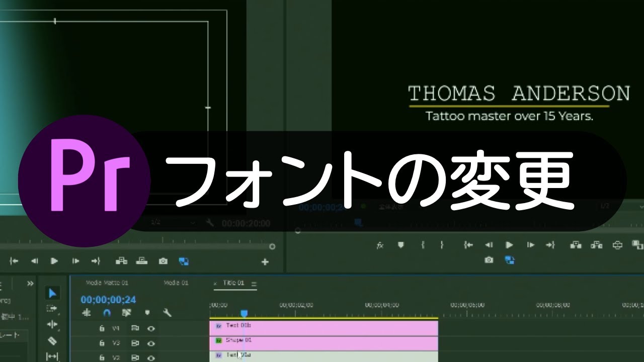Viewport: 644px width, 362px height.
Task: Toggle lock on track V4
Action: tap(102, 328)
